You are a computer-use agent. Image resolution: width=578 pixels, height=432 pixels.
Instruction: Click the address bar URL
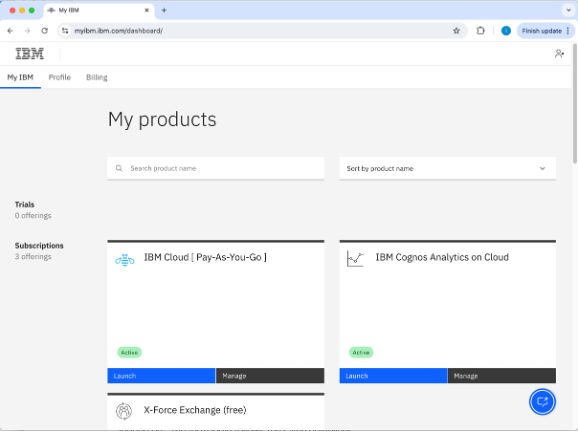[118, 31]
